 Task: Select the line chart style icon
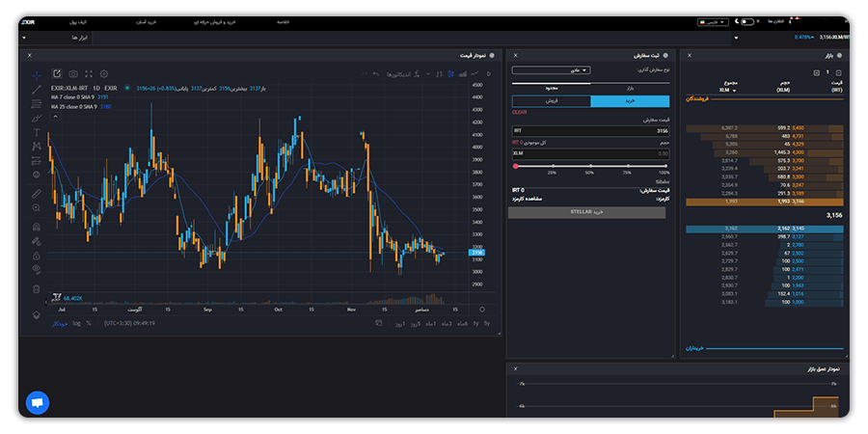coord(475,73)
